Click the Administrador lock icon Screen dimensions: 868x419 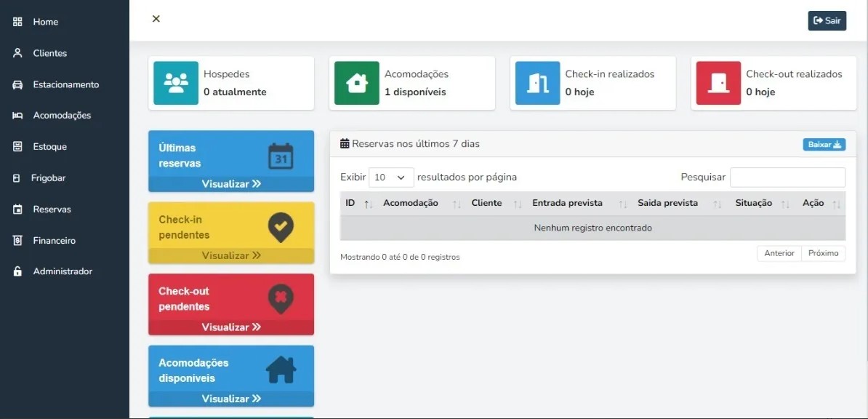[16, 271]
